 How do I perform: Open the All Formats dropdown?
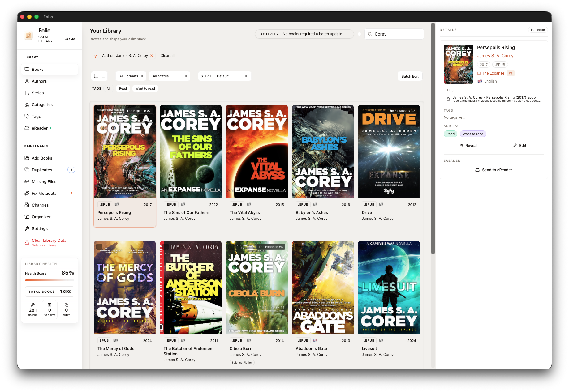(x=131, y=76)
